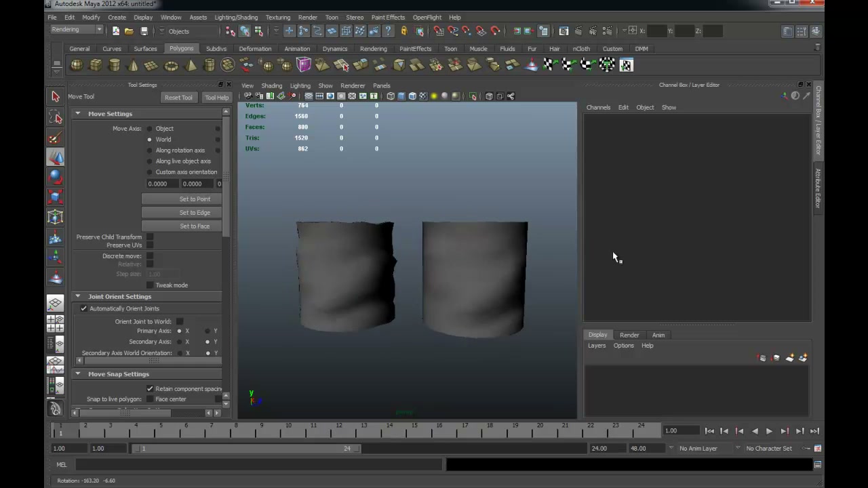Toggle Tweak mode checkbox
868x488 pixels.
[150, 285]
